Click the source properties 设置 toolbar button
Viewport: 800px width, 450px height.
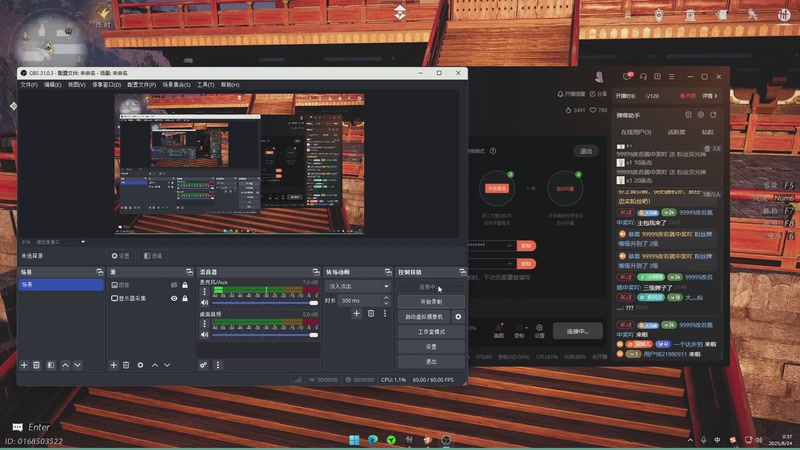tap(120, 256)
